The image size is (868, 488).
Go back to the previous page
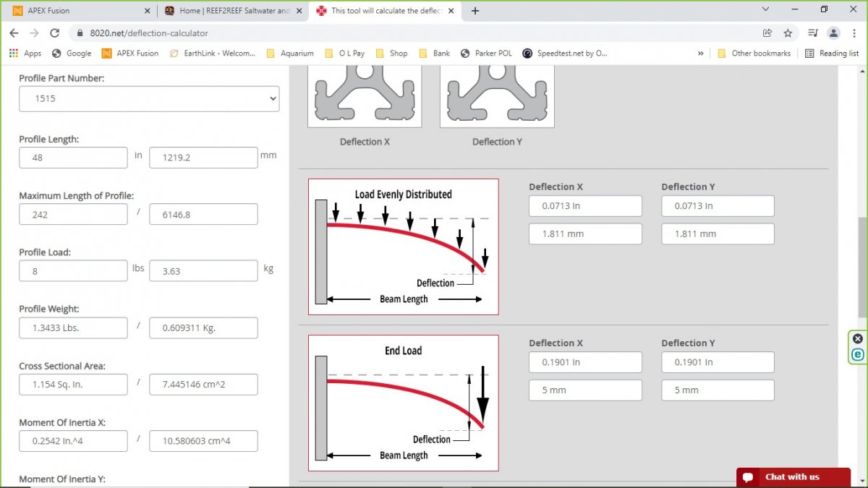[14, 33]
